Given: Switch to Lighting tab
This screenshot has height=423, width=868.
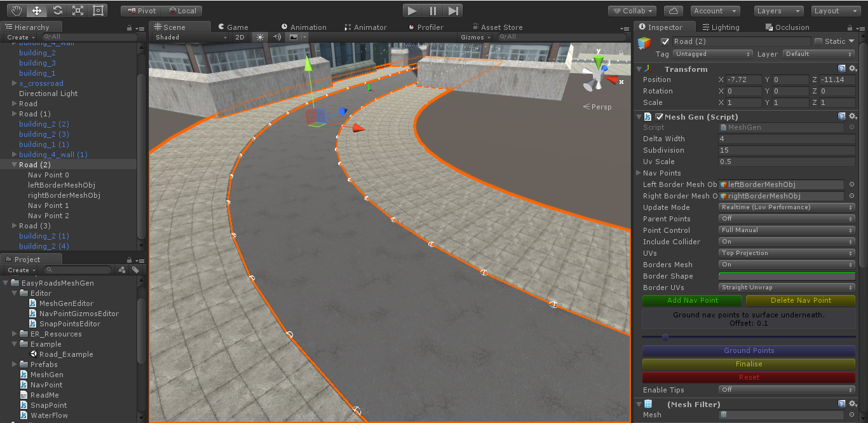Looking at the screenshot, I should coord(721,27).
